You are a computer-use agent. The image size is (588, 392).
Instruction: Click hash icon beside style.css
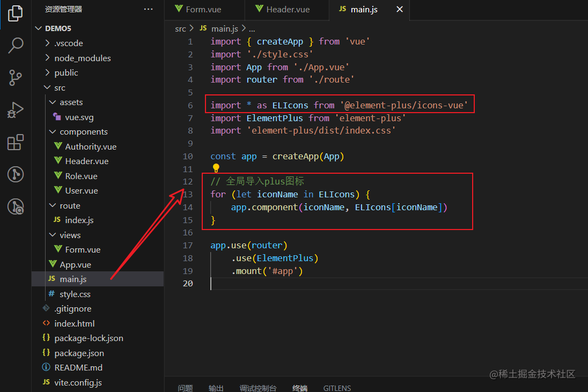pos(52,294)
